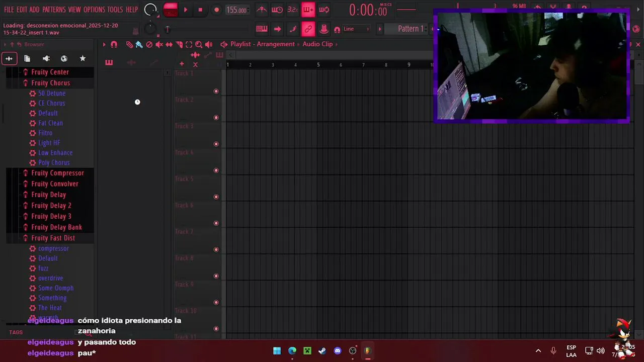Open the Piano roll icon
The height and width of the screenshot is (362, 644).
(293, 29)
